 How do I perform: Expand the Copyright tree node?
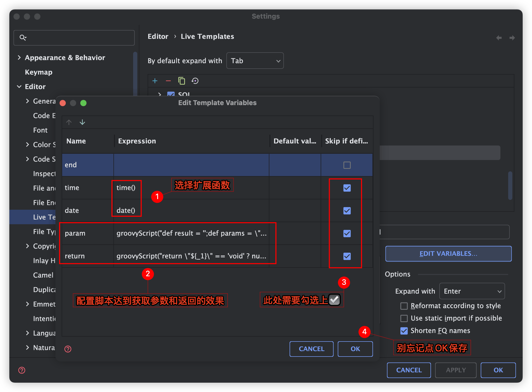pyautogui.click(x=27, y=246)
